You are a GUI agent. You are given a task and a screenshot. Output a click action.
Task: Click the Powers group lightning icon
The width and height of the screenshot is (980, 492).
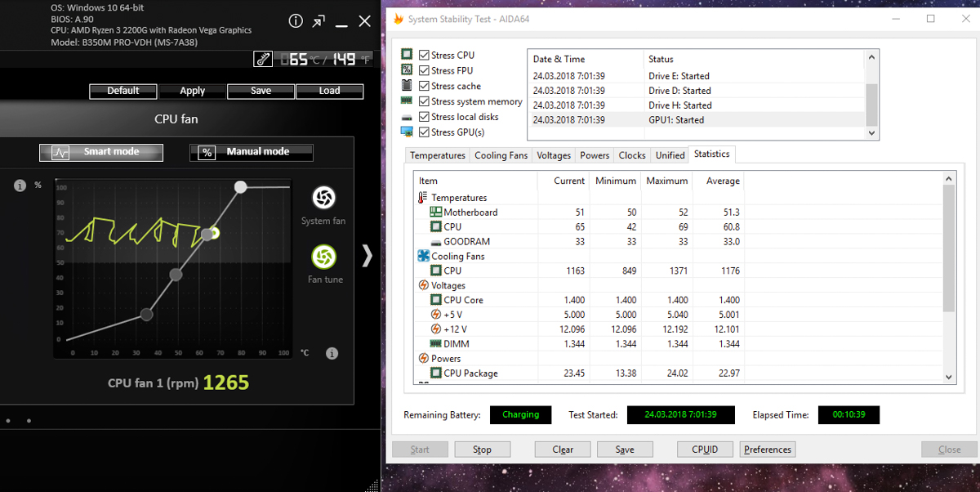[423, 359]
